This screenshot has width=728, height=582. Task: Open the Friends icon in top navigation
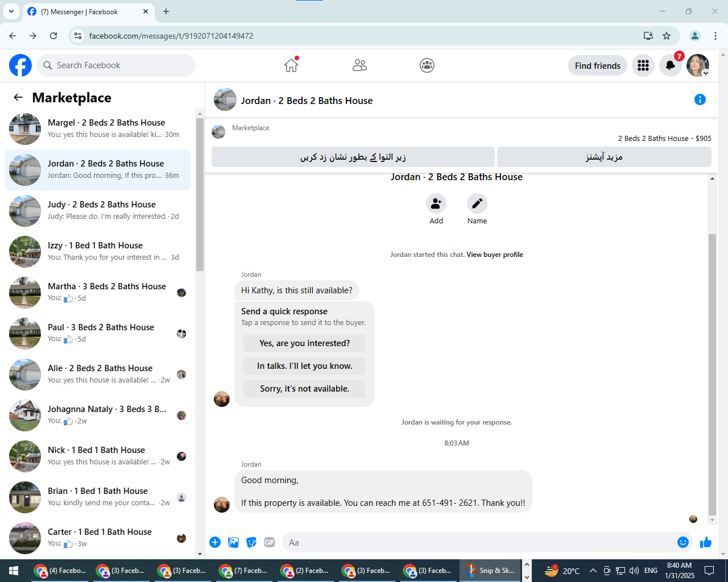[359, 65]
